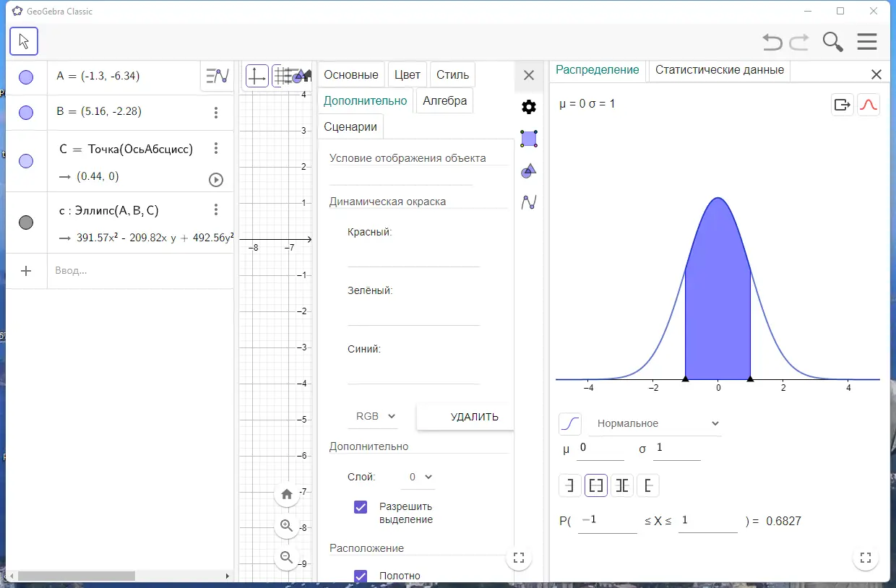The width and height of the screenshot is (896, 588).
Task: Zoom out on the graphics view
Action: pos(287,558)
